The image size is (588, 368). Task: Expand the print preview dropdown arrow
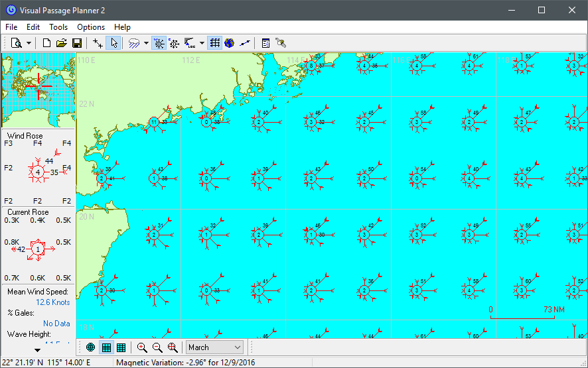[29, 43]
